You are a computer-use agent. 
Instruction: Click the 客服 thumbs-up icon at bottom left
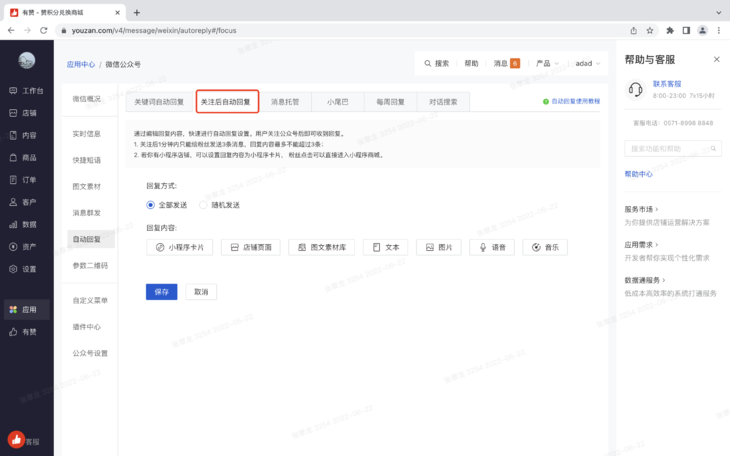click(17, 439)
